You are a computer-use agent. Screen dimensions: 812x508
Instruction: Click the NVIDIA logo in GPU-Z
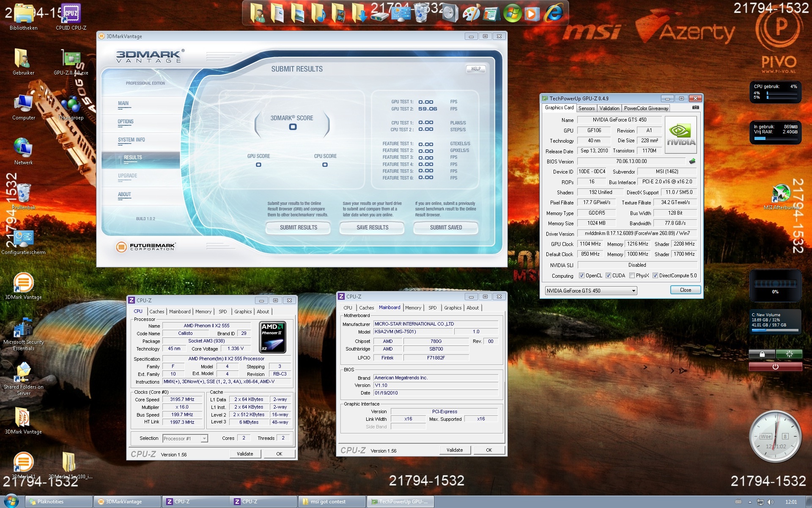point(681,135)
